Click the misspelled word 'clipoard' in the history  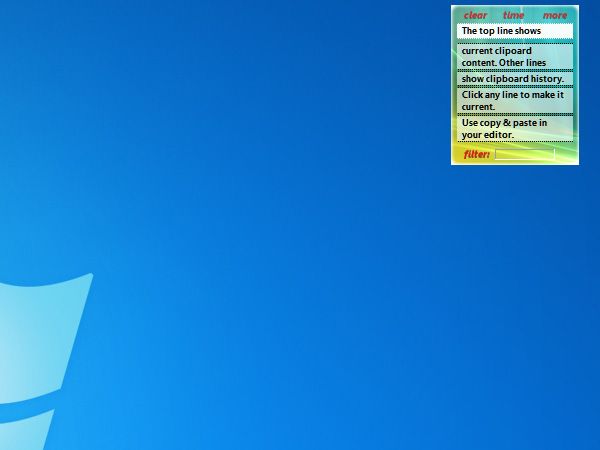click(x=511, y=51)
